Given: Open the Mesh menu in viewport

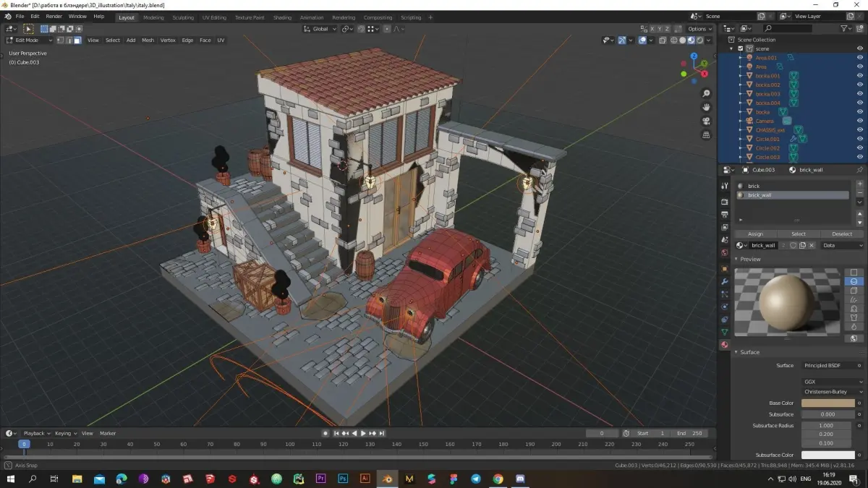Looking at the screenshot, I should tap(148, 40).
